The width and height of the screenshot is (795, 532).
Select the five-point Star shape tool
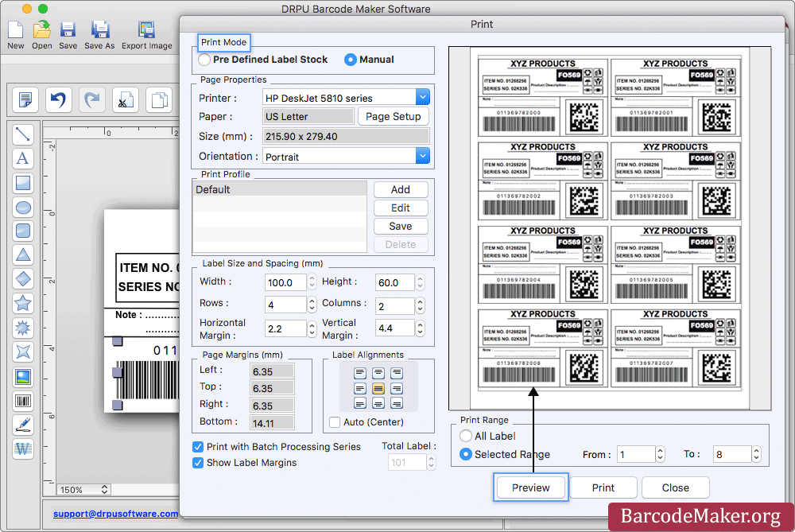(x=23, y=303)
